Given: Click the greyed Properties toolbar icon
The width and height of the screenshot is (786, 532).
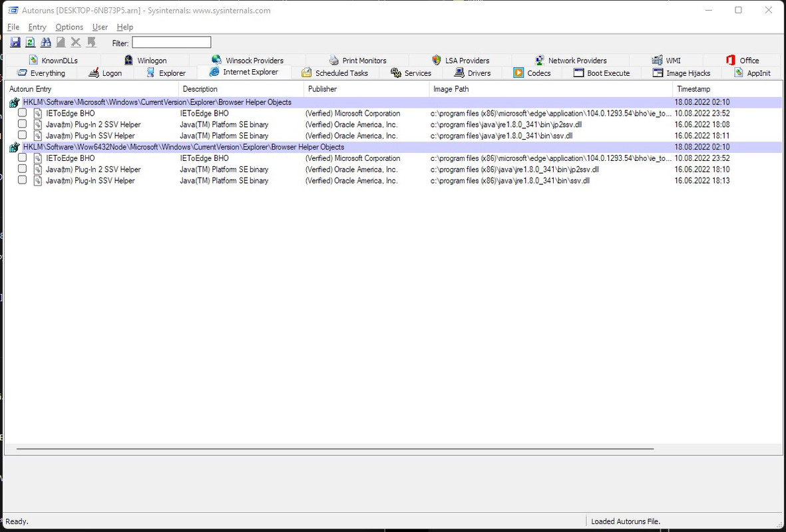Looking at the screenshot, I should [61, 43].
